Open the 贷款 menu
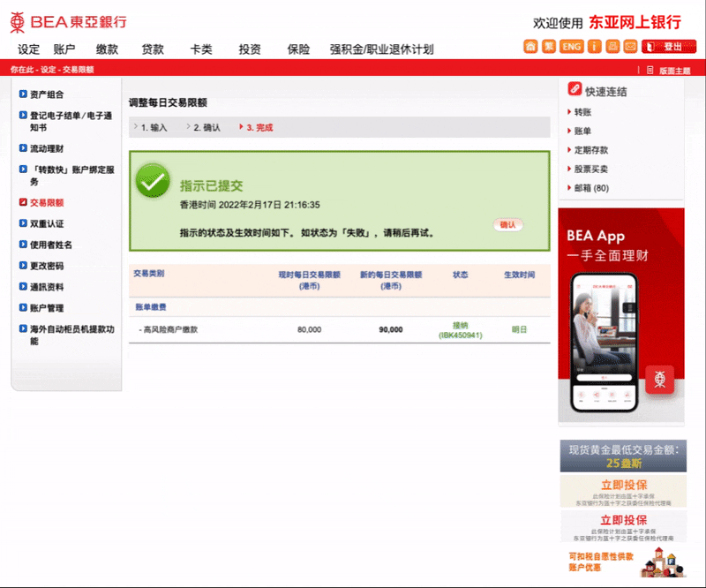Screen dimensions: 706x588 click(153, 49)
